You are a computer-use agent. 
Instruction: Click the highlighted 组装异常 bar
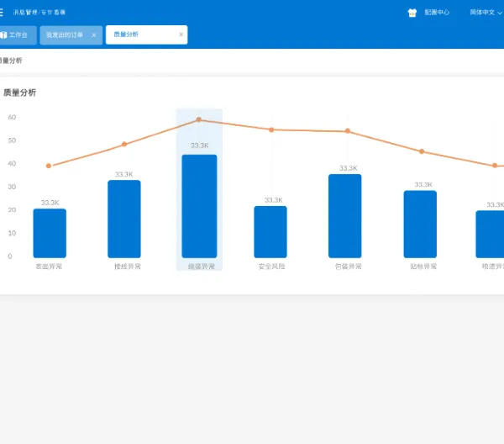199,206
